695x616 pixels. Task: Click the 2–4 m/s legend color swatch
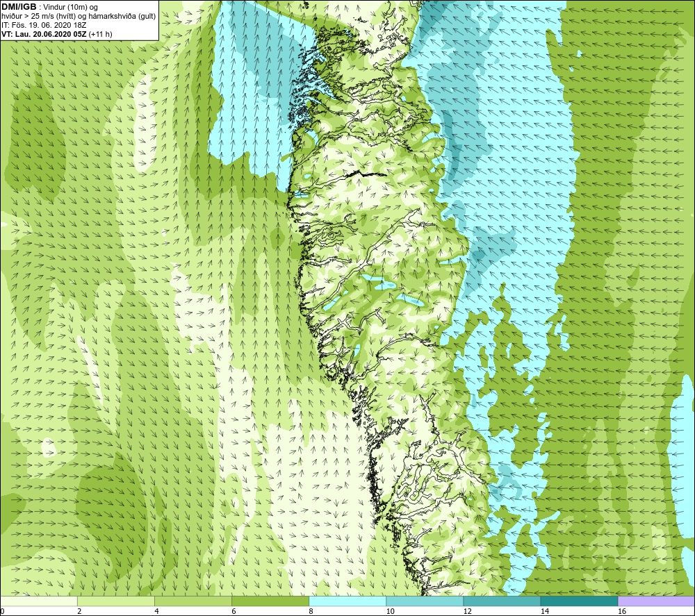pyautogui.click(x=116, y=601)
